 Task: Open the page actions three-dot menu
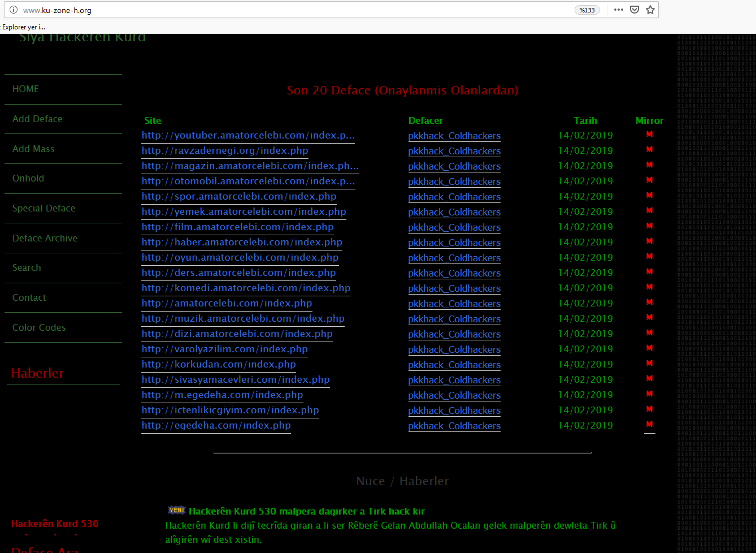pyautogui.click(x=619, y=10)
